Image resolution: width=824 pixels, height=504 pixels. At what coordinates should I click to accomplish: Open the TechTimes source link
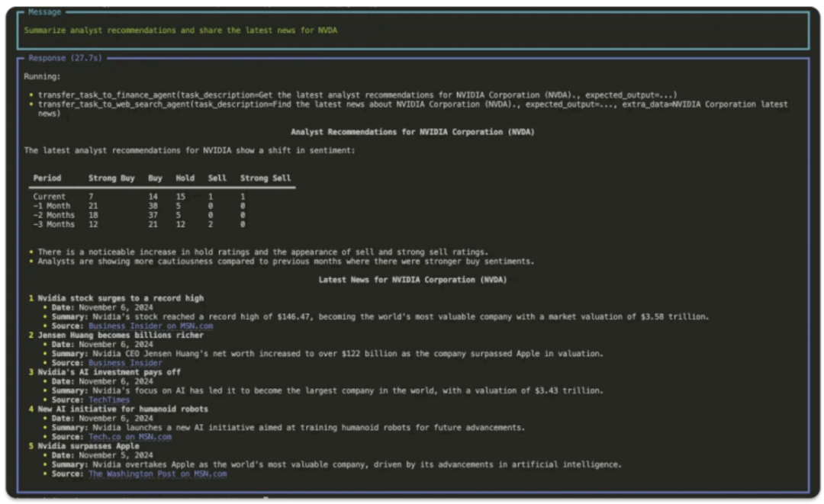pyautogui.click(x=109, y=400)
